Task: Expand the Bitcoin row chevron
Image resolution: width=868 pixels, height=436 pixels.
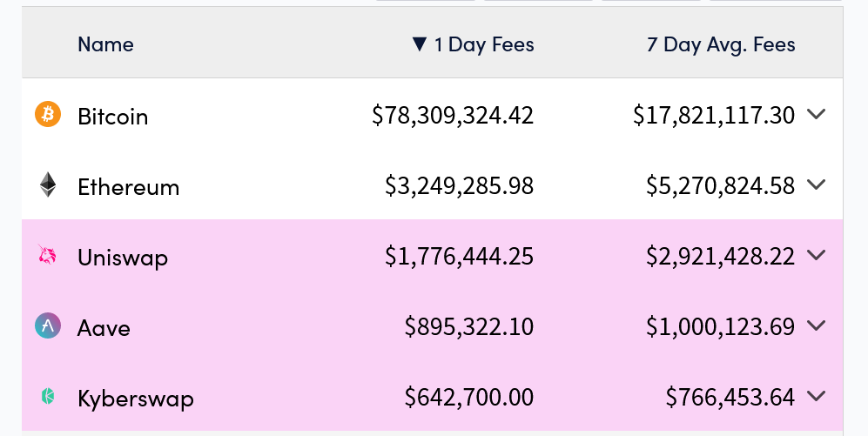Action: [816, 114]
